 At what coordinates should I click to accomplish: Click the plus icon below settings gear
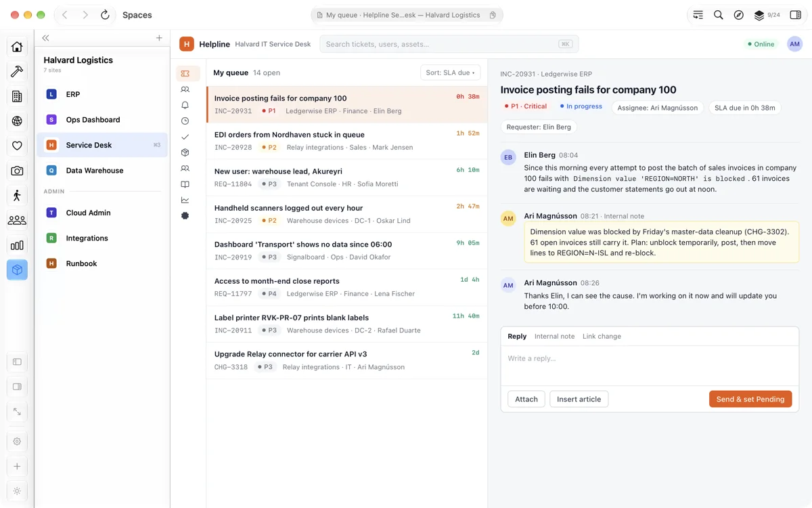[17, 466]
